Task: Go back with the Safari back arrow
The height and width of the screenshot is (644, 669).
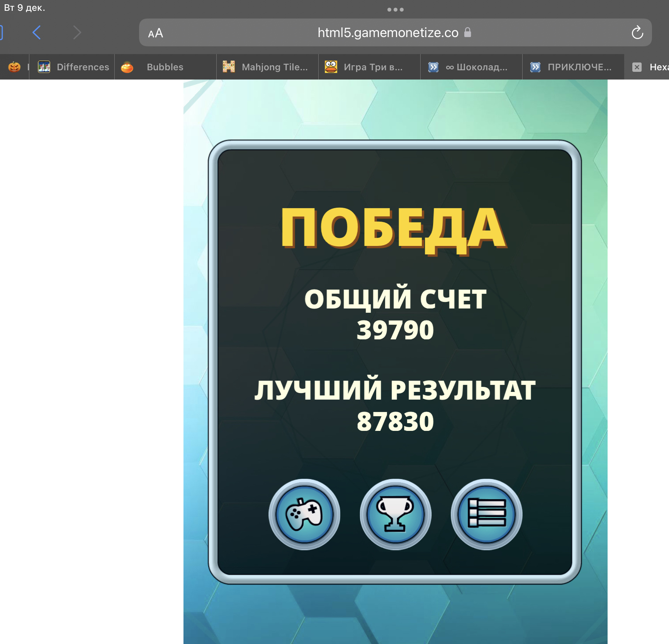Action: pos(37,33)
